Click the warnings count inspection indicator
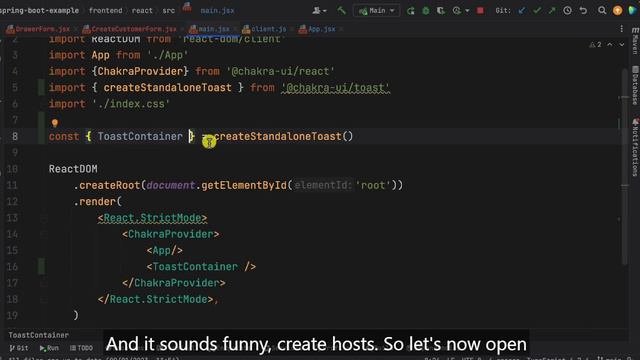Viewport: 640px width, 360px height. click(595, 44)
